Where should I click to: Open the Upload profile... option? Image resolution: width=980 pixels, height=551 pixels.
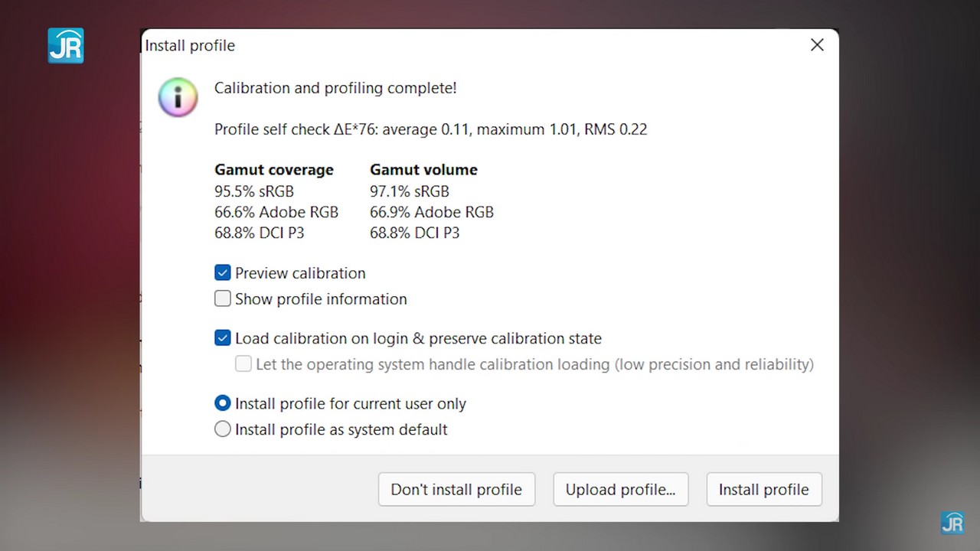[620, 490]
